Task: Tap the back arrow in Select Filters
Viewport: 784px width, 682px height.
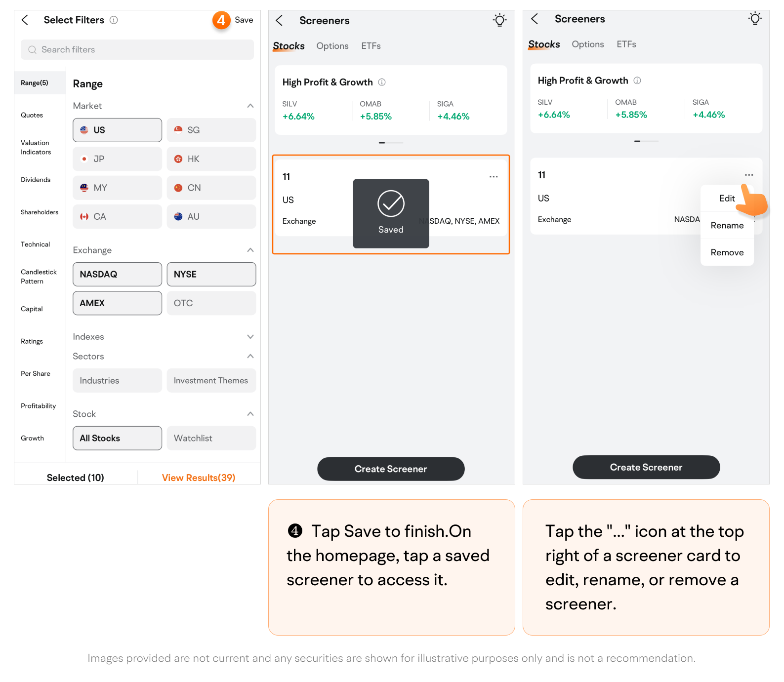Action: tap(25, 20)
